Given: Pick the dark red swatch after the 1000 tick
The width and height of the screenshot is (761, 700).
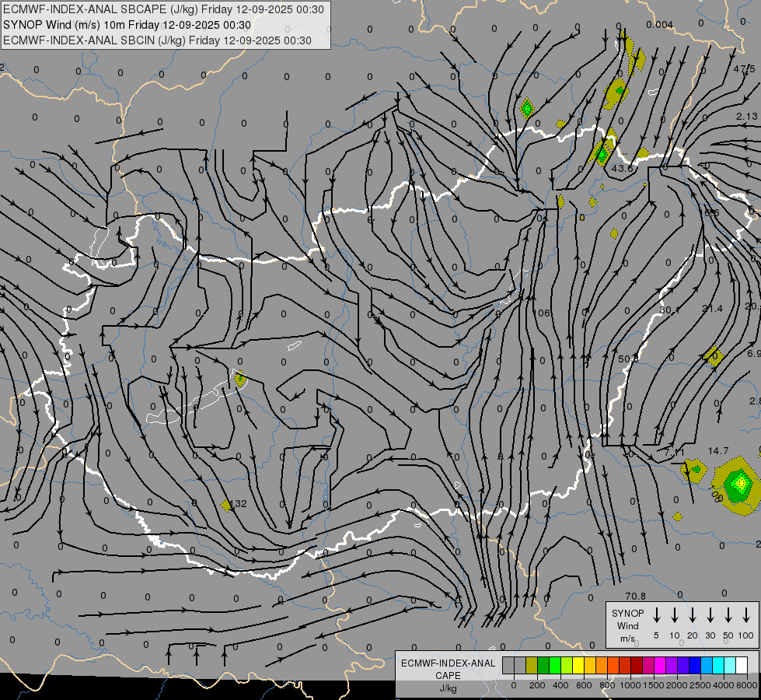Looking at the screenshot, I should pos(637,665).
